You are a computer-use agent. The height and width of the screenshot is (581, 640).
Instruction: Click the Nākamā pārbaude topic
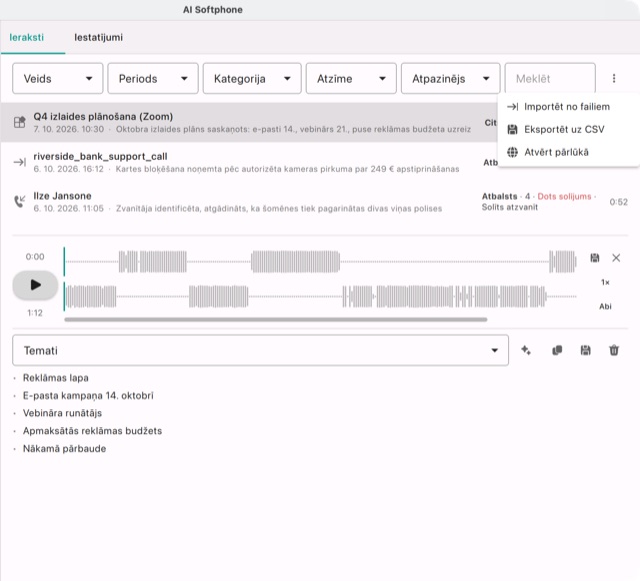click(x=64, y=448)
